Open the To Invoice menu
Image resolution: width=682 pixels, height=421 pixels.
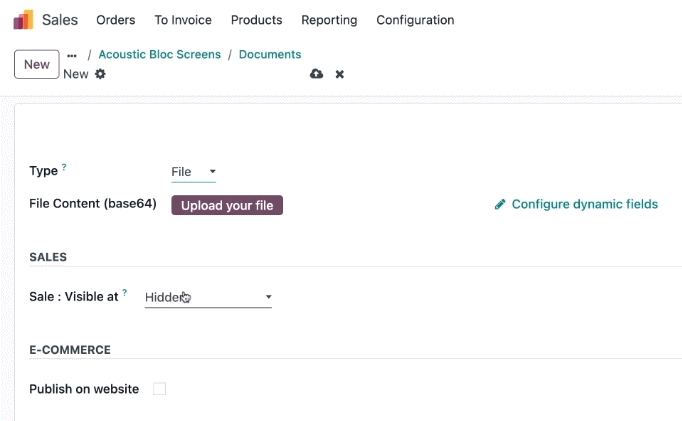click(183, 20)
